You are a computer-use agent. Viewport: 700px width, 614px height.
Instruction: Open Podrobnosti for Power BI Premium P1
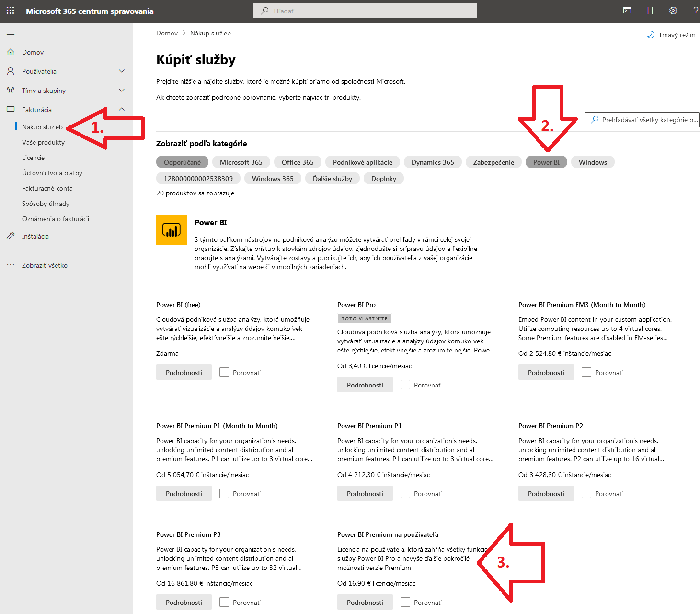[x=365, y=493]
